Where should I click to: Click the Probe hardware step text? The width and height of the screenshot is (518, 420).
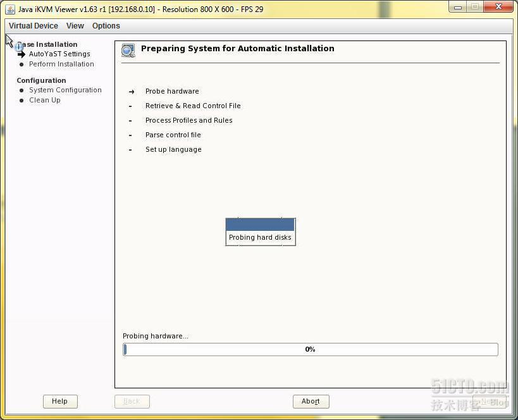(172, 91)
